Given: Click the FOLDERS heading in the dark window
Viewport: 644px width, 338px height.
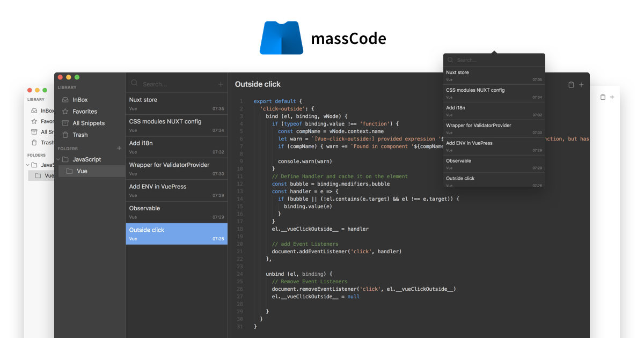Looking at the screenshot, I should pyautogui.click(x=68, y=149).
